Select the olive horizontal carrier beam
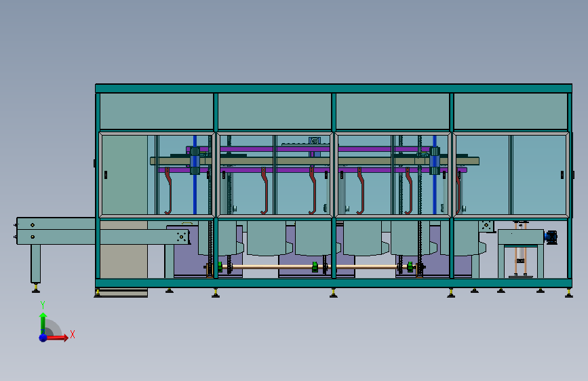The height and width of the screenshot is (381, 588). (x=314, y=161)
